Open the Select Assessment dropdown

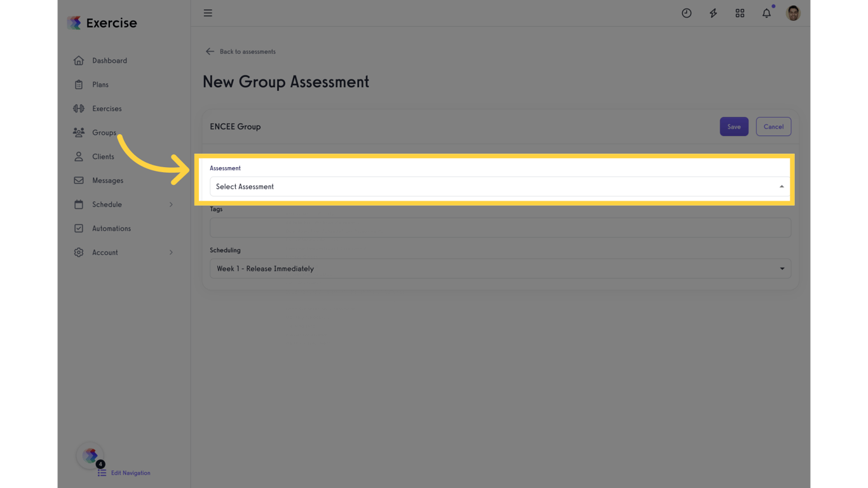click(499, 186)
